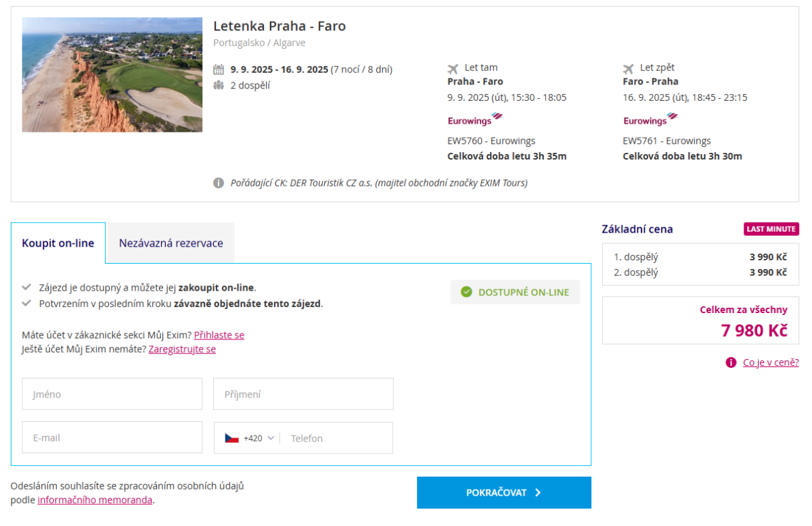Viewport: 812px width, 526px height.
Task: Open the Zaregistrujte se registration link
Action: click(x=182, y=350)
